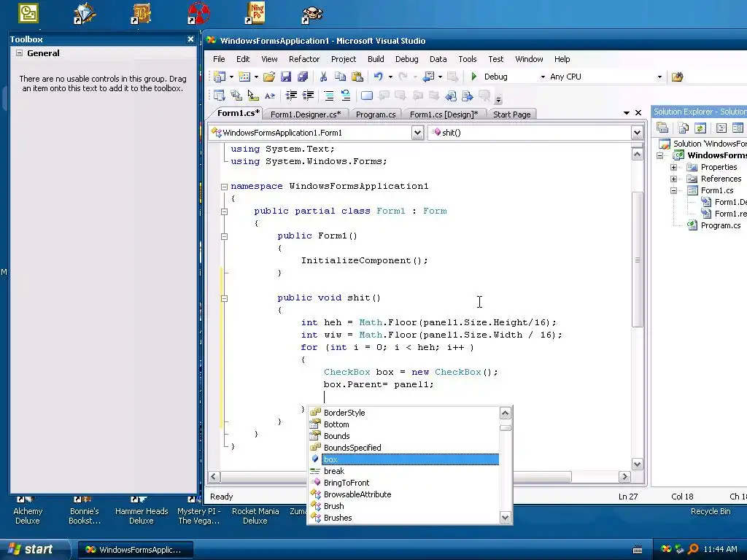Select 'Brushes' in the IntelliSense list
This screenshot has width=747, height=560.
(x=403, y=518)
